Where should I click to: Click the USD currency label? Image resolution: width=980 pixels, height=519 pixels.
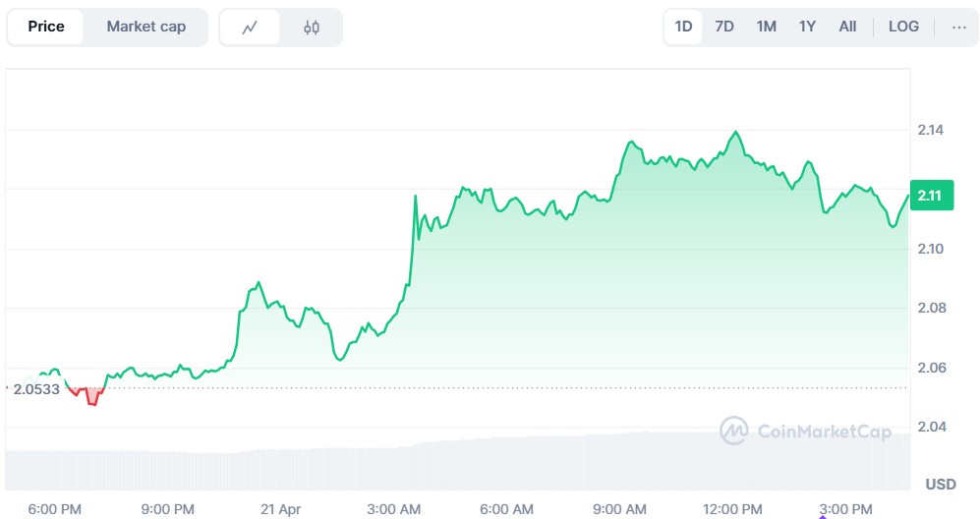pos(941,485)
